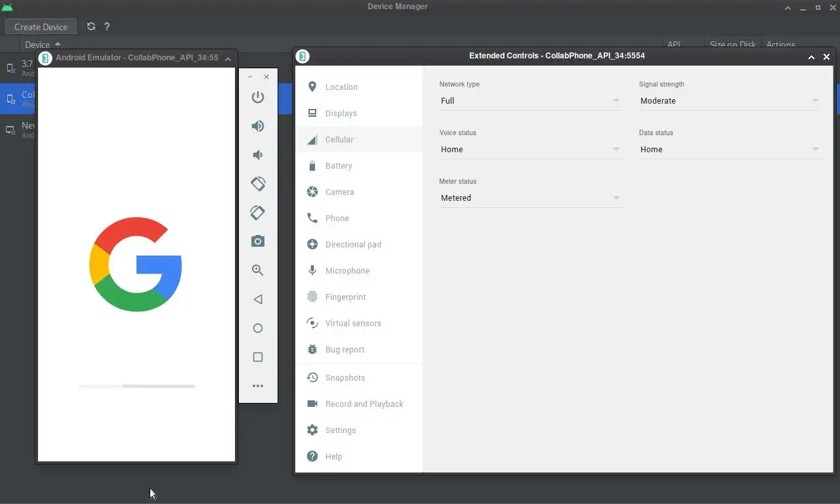
Task: Open the Battery section
Action: [359, 165]
